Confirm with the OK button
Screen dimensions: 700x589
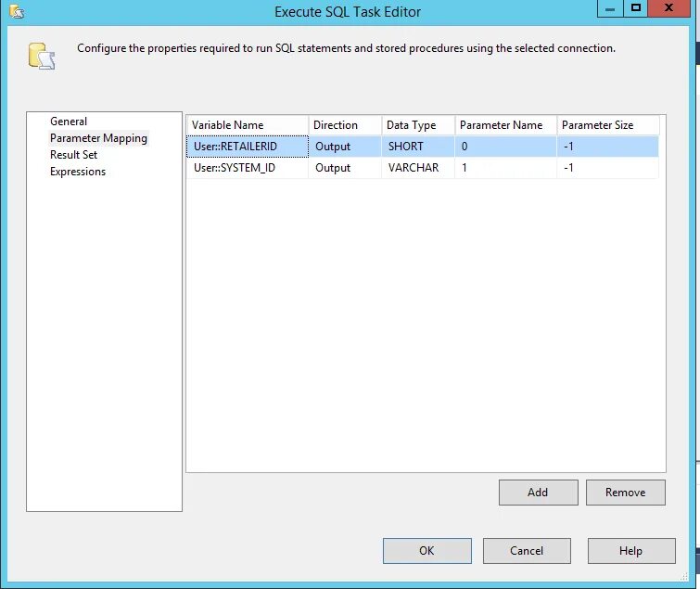point(426,551)
